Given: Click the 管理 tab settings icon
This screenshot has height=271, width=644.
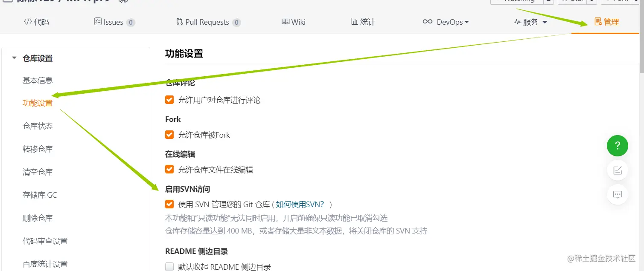Looking at the screenshot, I should click(598, 22).
